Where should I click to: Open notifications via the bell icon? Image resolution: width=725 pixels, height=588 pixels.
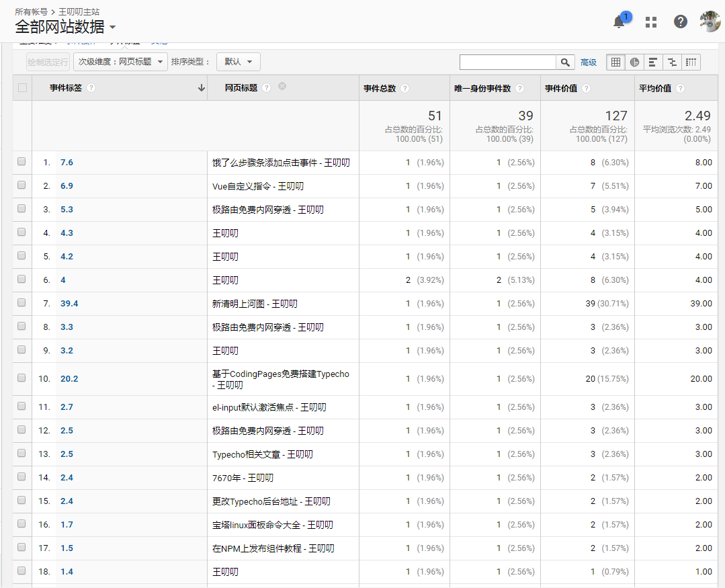coord(618,22)
